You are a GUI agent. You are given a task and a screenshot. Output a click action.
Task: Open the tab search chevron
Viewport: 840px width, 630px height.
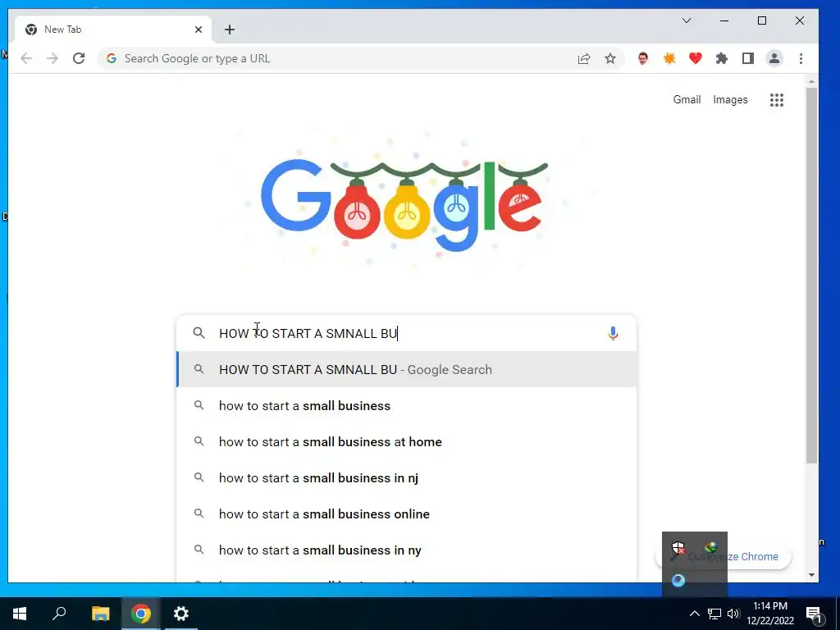pyautogui.click(x=687, y=21)
